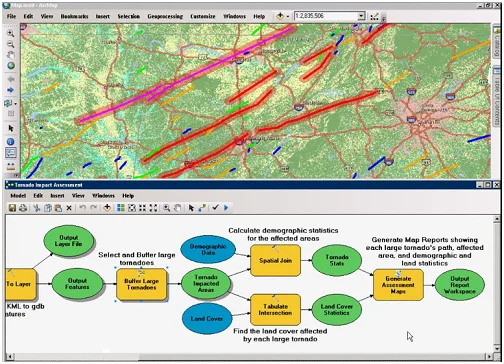Save the model with the floppy icon

coord(12,208)
